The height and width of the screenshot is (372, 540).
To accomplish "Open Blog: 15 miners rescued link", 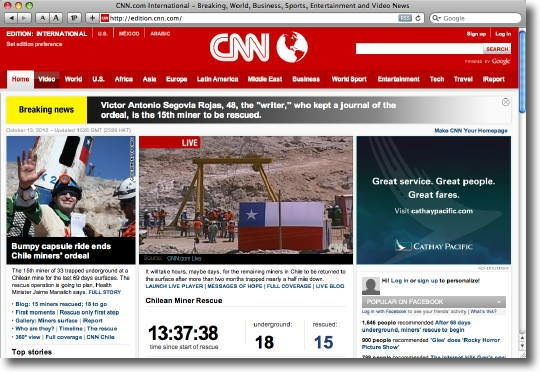I will (61, 304).
